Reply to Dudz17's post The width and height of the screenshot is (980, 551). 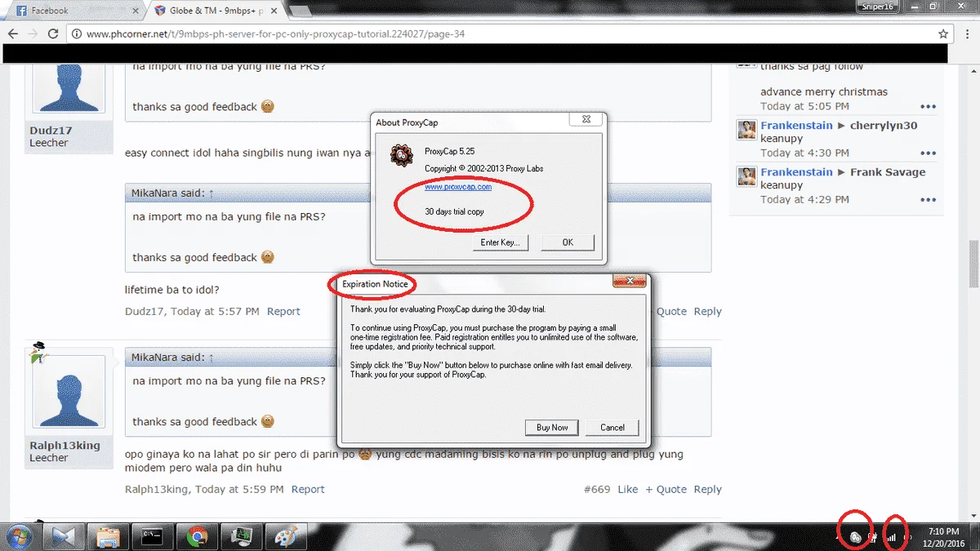coord(708,311)
